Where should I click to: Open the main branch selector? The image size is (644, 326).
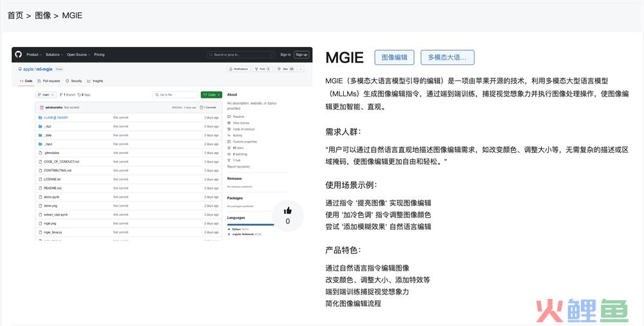point(46,95)
